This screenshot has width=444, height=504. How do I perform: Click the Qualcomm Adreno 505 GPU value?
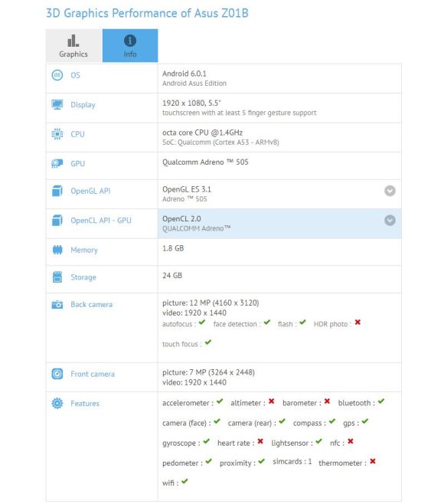pos(205,162)
